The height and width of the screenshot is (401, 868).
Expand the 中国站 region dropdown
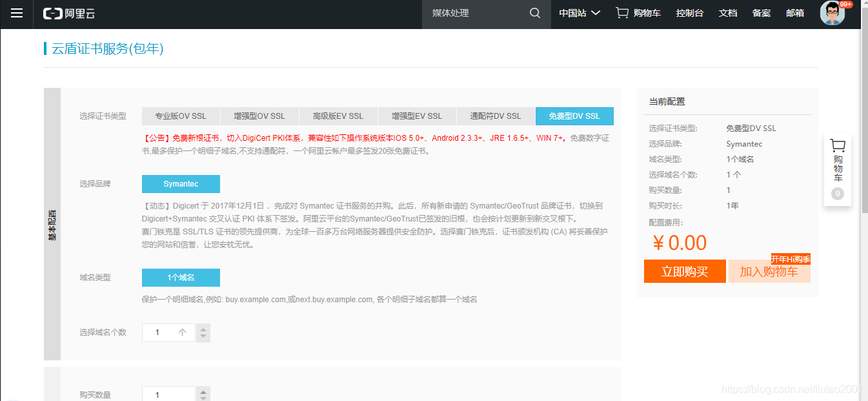point(580,14)
